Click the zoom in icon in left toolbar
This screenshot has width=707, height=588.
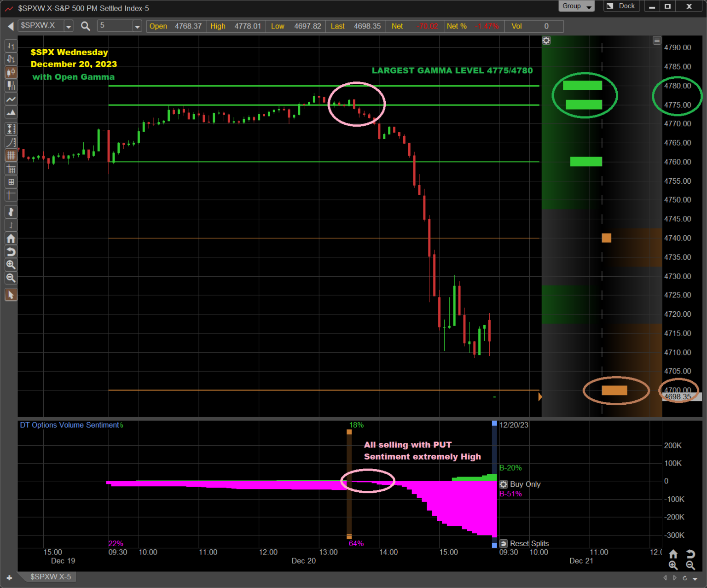coord(11,265)
